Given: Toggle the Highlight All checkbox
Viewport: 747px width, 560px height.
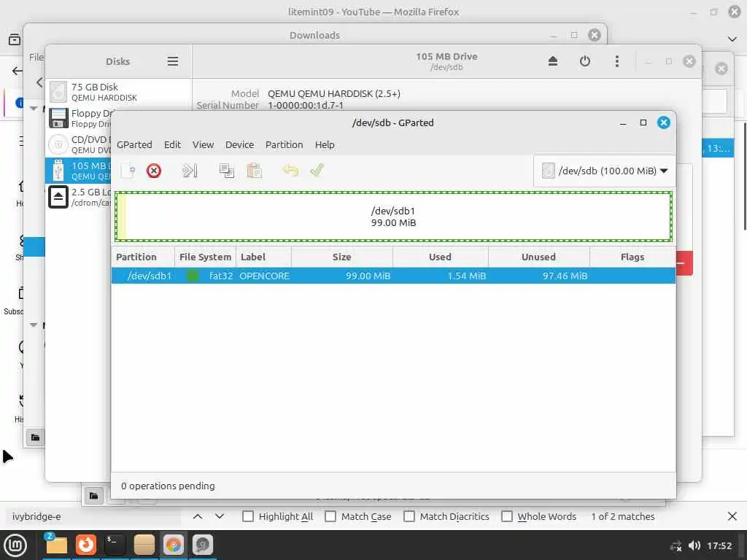Looking at the screenshot, I should (248, 516).
